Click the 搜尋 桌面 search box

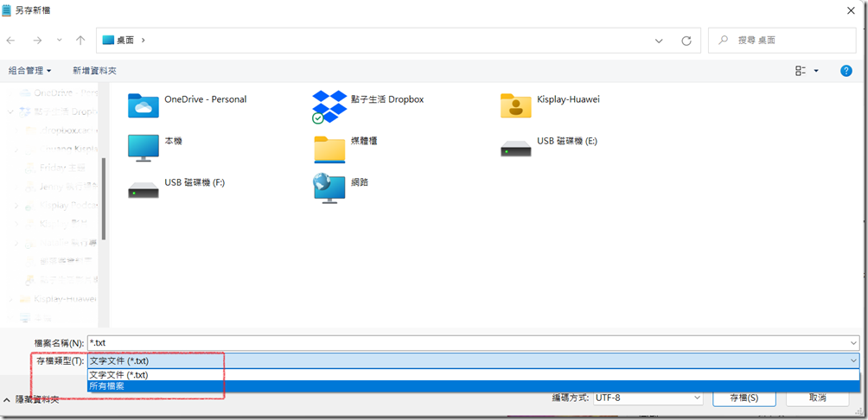782,41
